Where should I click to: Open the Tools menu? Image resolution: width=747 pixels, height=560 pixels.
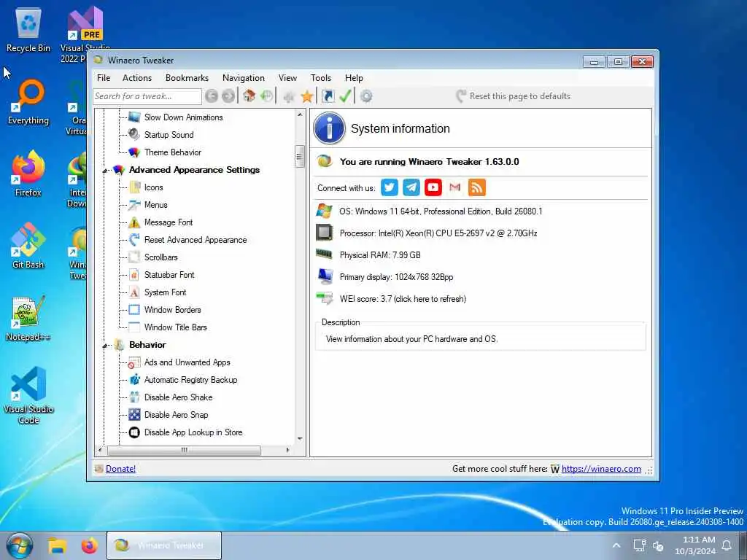click(x=321, y=77)
